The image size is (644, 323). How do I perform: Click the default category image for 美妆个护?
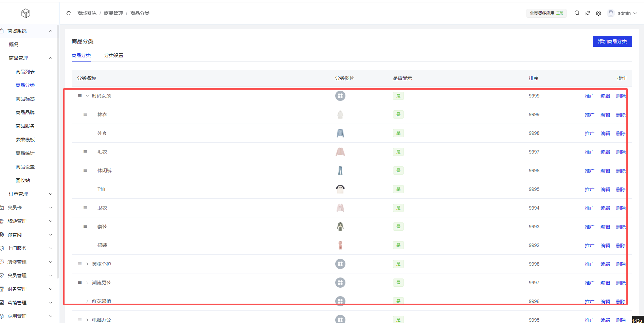[x=340, y=264]
